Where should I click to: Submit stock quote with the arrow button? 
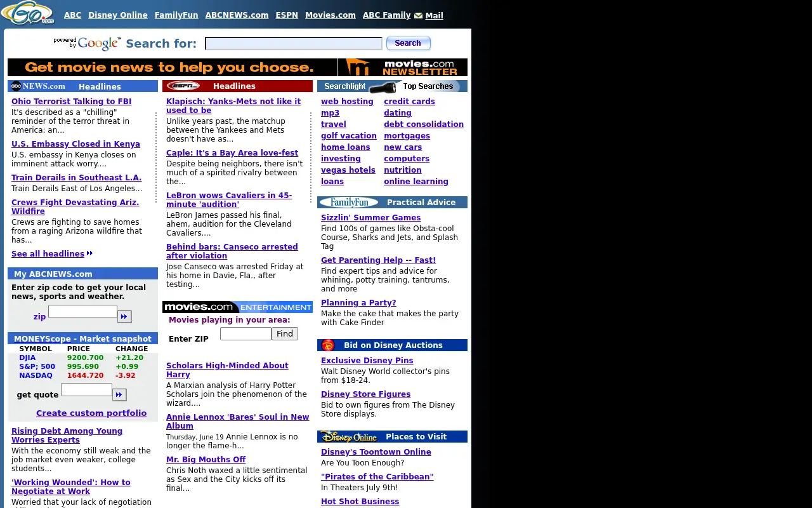119,395
